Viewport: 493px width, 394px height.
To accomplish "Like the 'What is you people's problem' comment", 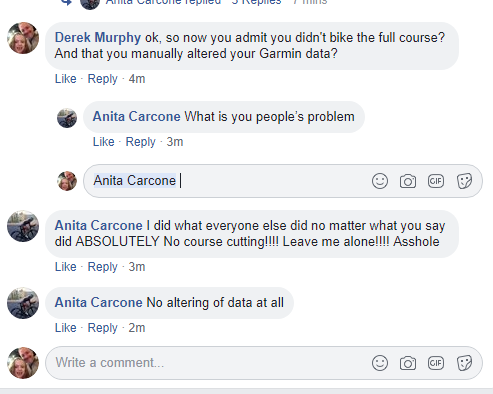I will click(104, 142).
